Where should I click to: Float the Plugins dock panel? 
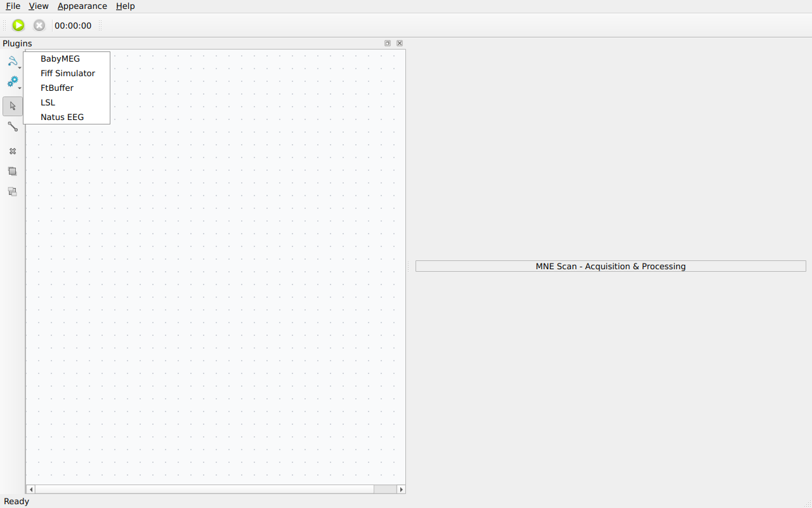(388, 43)
